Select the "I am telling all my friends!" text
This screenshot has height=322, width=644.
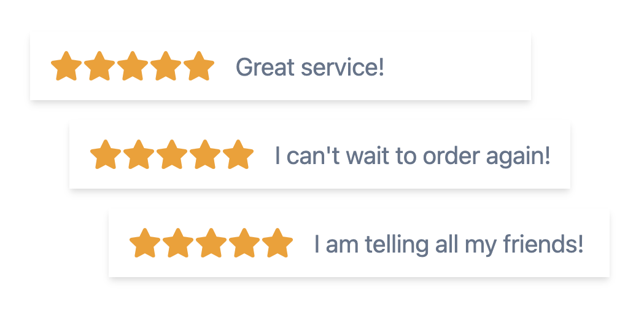click(x=449, y=244)
